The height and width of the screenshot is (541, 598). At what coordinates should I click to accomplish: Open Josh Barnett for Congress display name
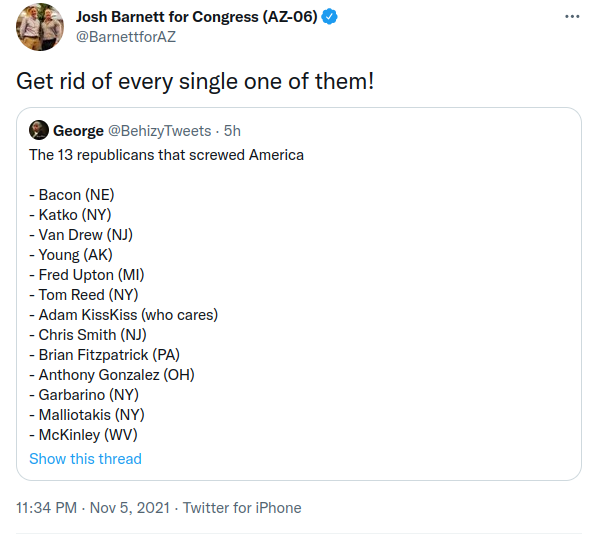[x=196, y=17]
